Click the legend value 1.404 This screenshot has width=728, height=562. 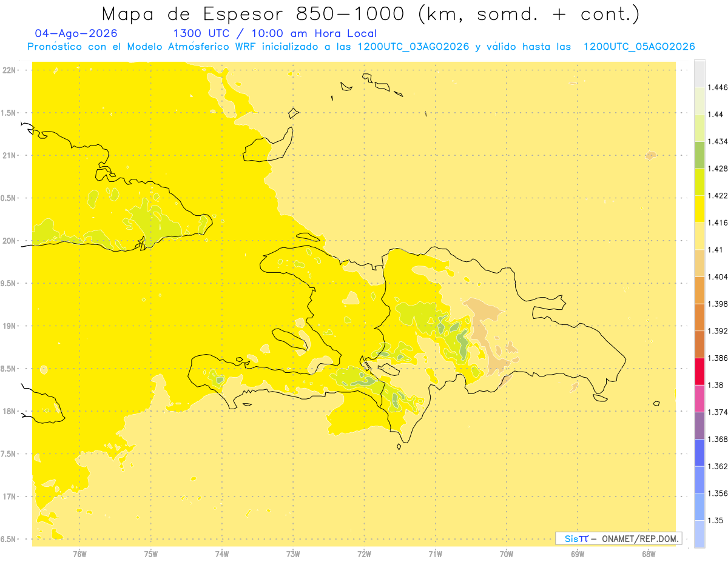tap(716, 276)
